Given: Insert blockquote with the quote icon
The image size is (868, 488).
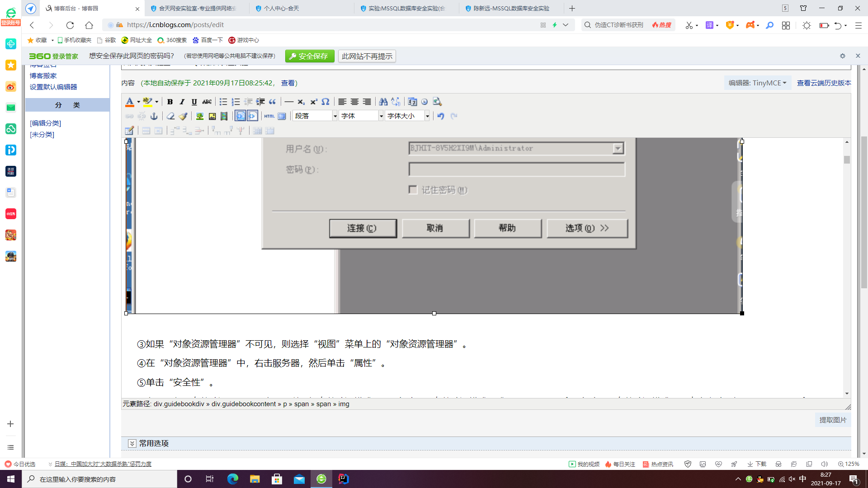Looking at the screenshot, I should [x=272, y=102].
